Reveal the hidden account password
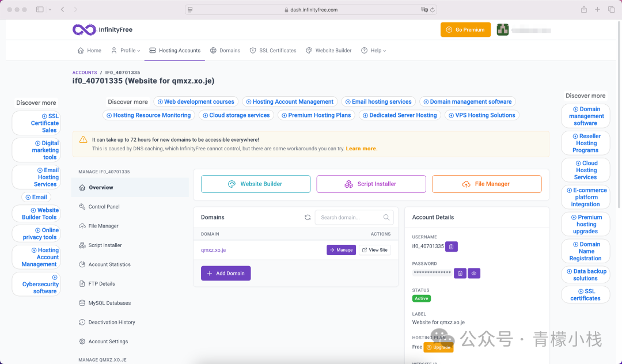622x364 pixels. click(x=473, y=274)
